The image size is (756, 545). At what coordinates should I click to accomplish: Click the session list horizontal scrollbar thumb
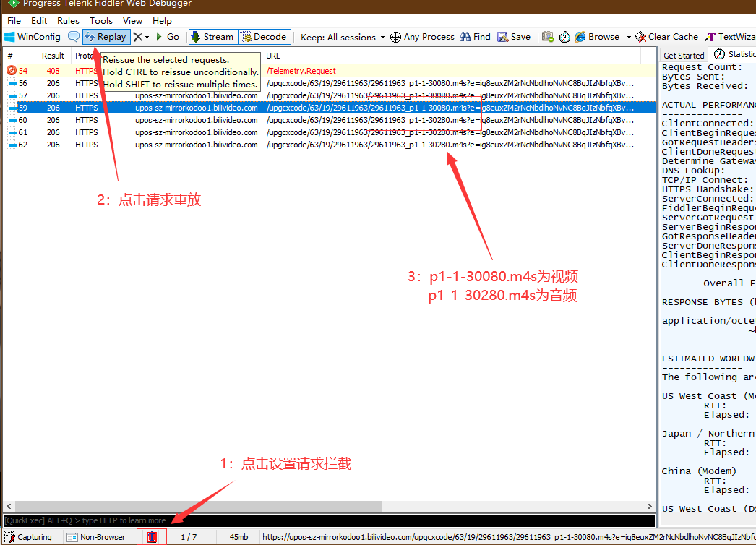[198, 507]
